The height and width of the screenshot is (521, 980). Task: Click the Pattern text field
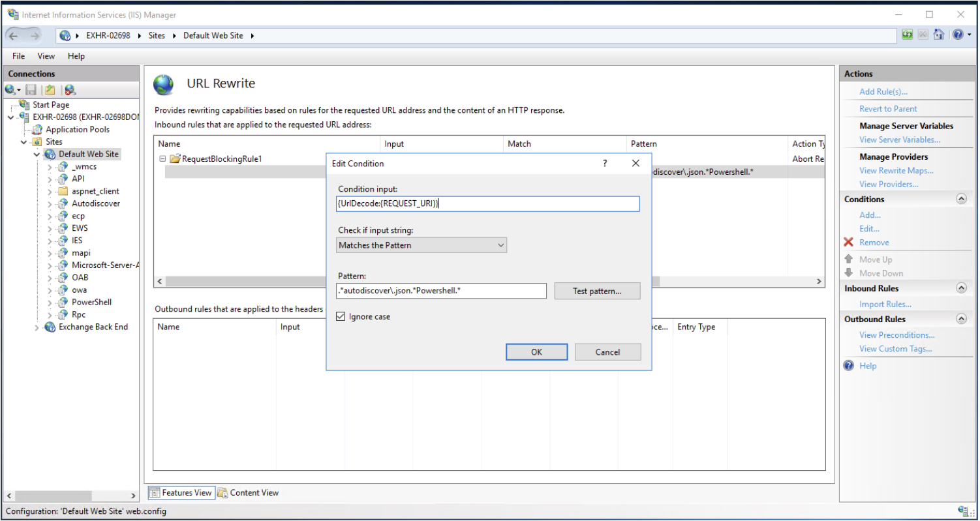coord(441,290)
